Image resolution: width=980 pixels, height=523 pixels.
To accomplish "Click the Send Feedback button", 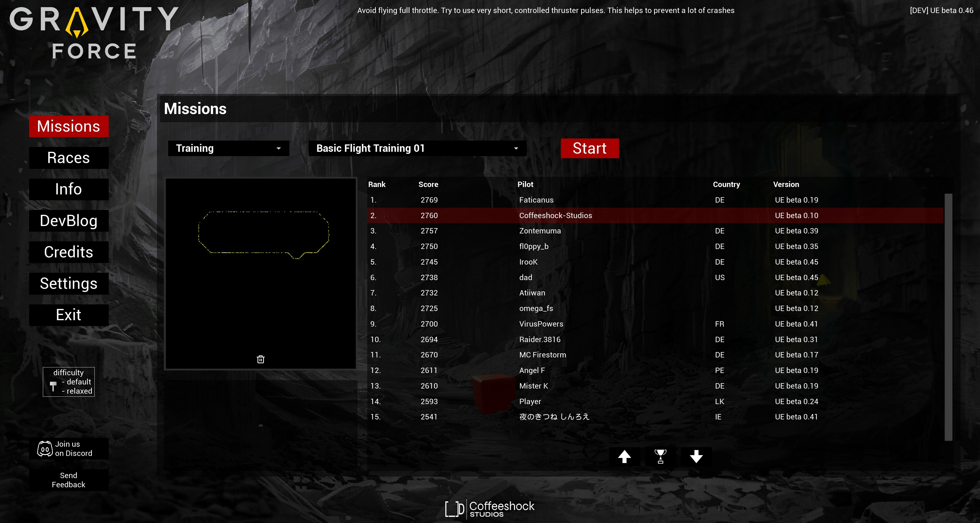I will pyautogui.click(x=69, y=480).
